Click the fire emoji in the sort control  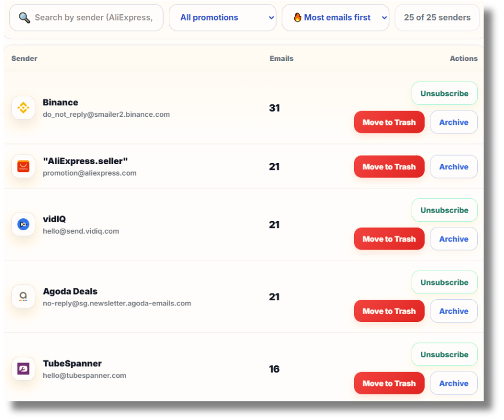pyautogui.click(x=298, y=17)
